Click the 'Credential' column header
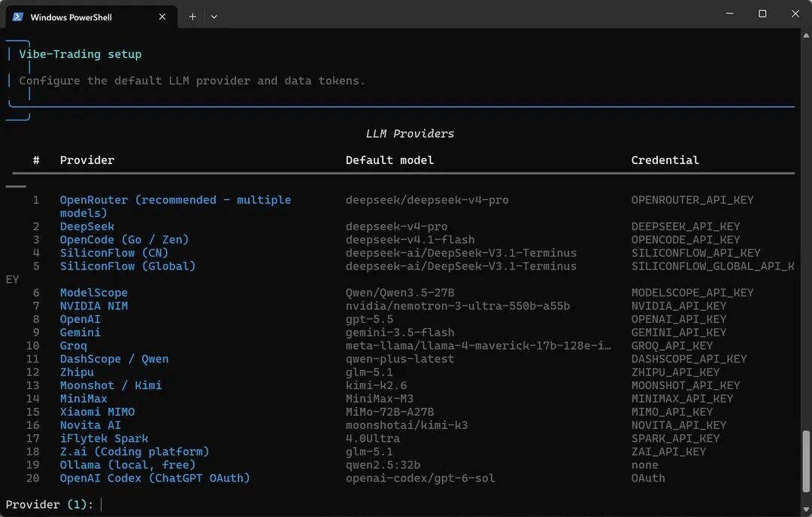 tap(665, 160)
